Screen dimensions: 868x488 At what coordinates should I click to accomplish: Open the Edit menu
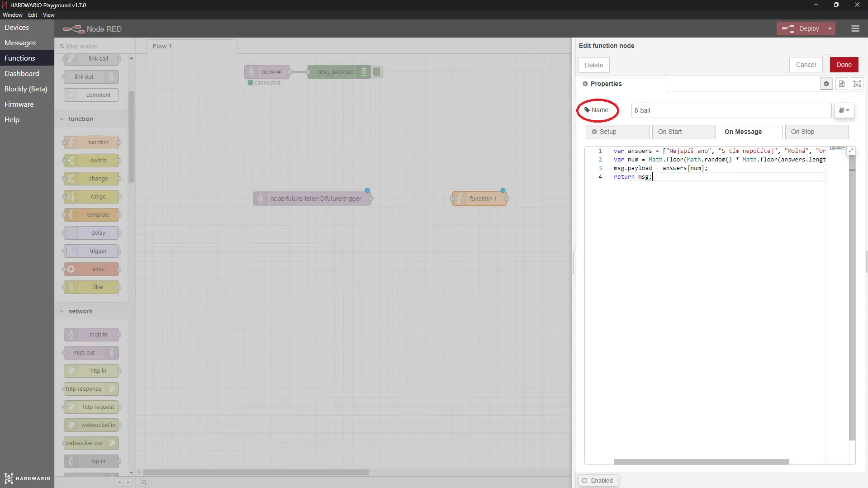33,14
